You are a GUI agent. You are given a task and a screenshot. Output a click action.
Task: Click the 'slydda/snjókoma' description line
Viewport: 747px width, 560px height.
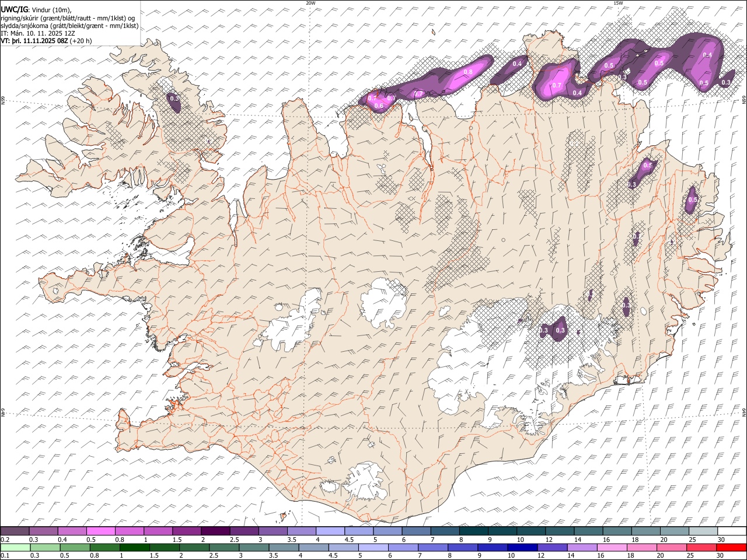coord(70,26)
